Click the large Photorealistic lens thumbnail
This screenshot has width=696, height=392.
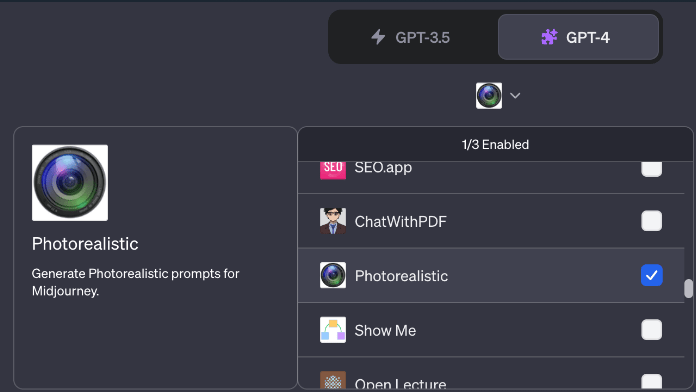[70, 182]
